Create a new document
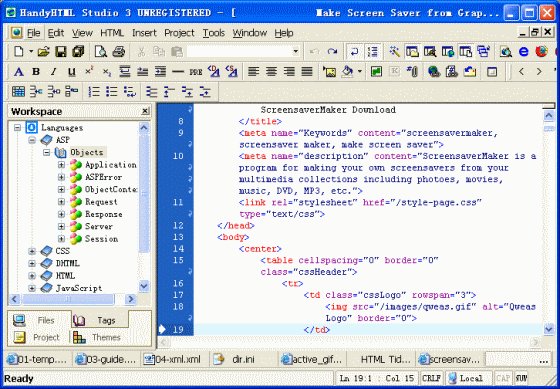560x389 pixels. [19, 52]
